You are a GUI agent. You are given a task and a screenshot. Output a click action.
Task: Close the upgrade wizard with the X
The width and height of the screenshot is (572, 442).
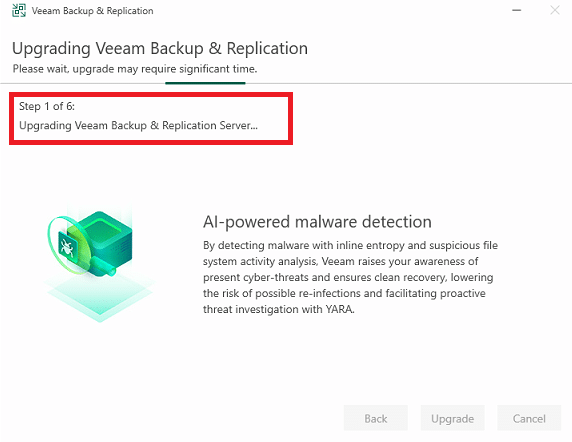point(555,10)
